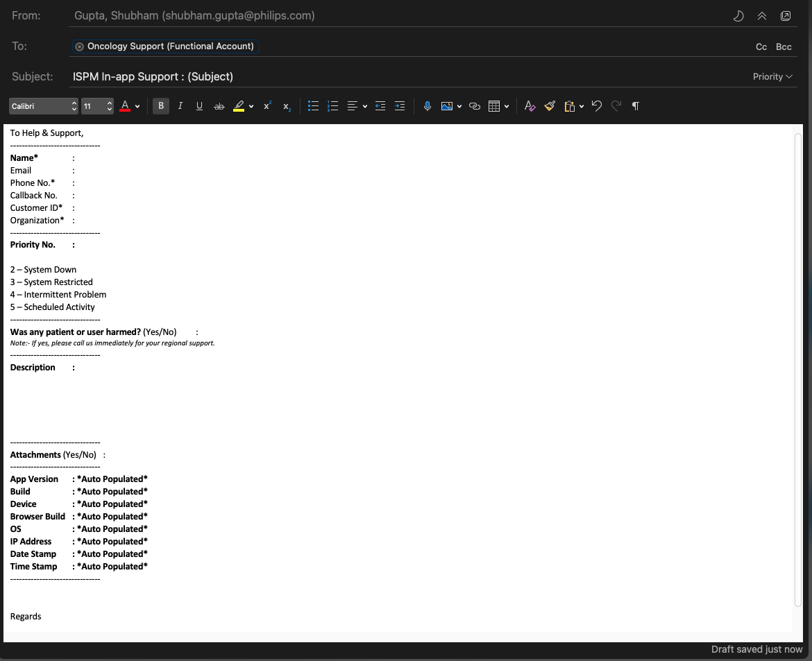
Task: Open the font size 11 selector
Action: (x=97, y=106)
